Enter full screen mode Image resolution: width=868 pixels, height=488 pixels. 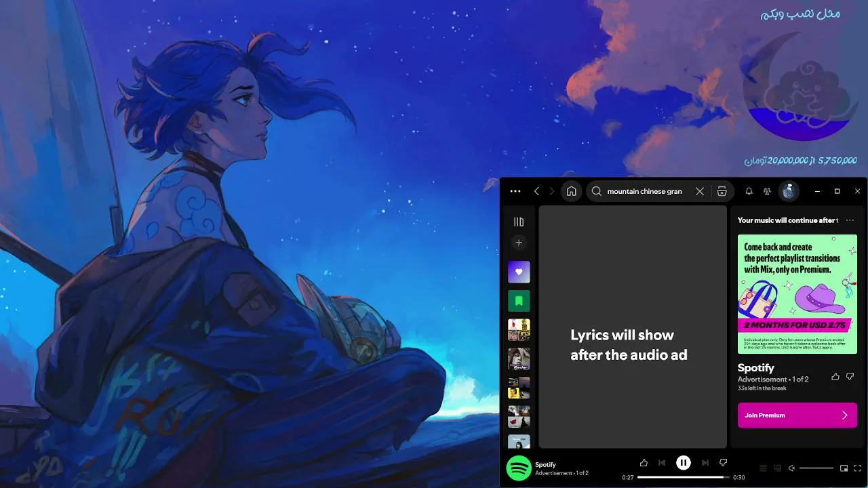(858, 468)
